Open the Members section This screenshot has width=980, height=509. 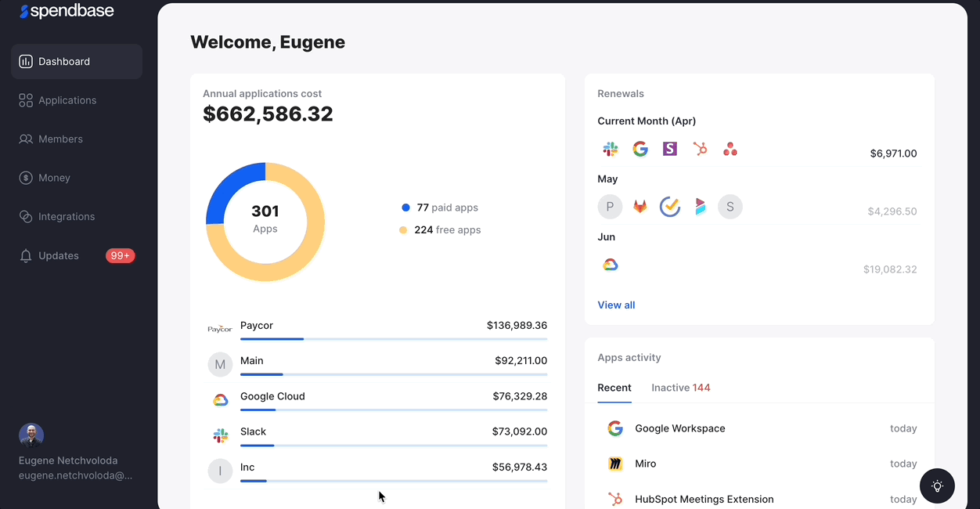(x=60, y=139)
